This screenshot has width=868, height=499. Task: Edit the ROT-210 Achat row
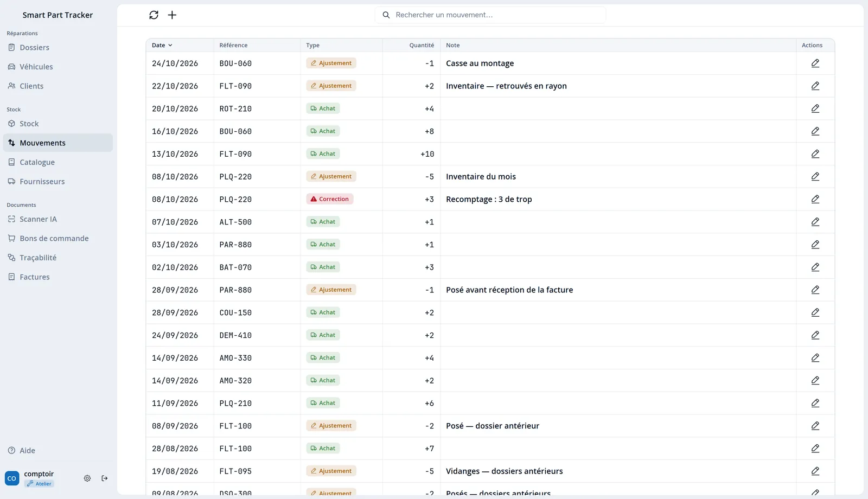815,108
